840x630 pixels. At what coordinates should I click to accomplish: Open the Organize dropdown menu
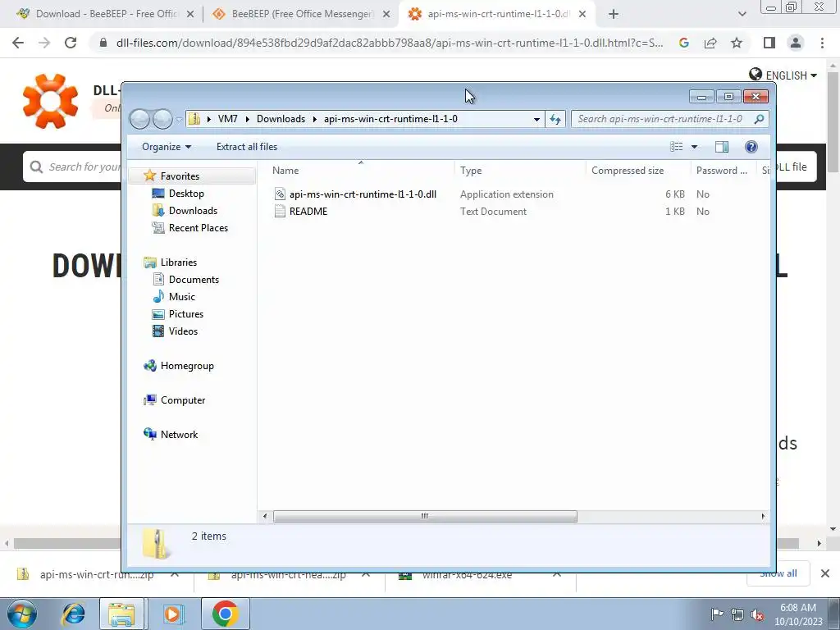click(x=166, y=147)
